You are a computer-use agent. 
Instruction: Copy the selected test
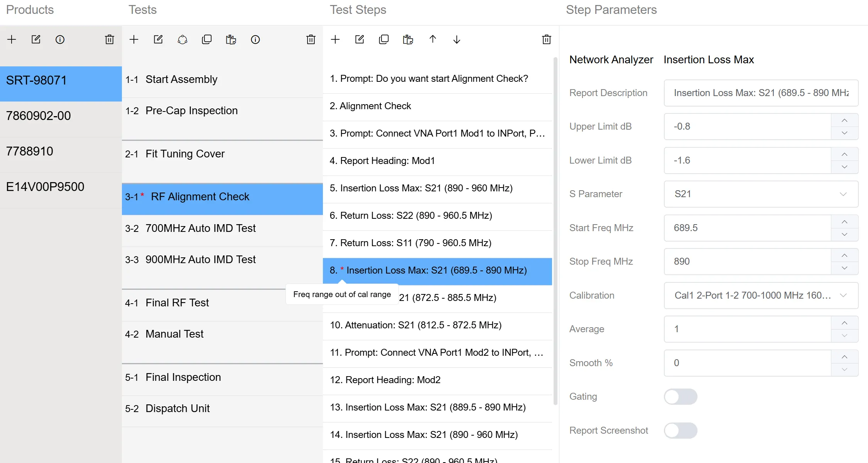[x=207, y=39]
